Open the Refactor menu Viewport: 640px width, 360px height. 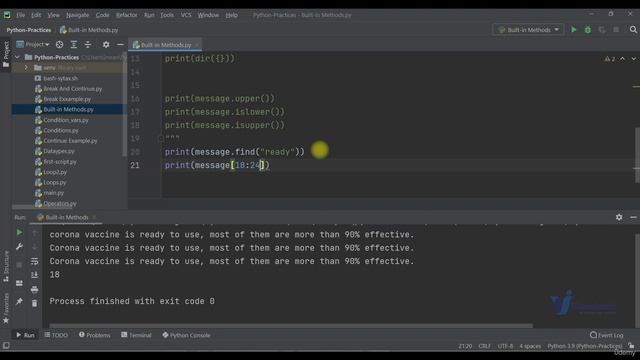[x=127, y=15]
